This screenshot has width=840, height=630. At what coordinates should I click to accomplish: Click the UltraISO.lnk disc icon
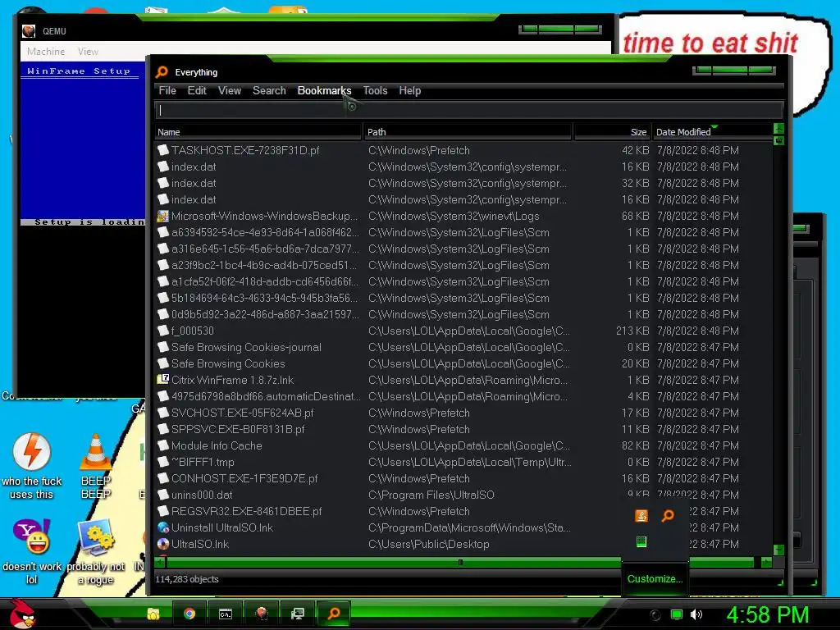163,544
